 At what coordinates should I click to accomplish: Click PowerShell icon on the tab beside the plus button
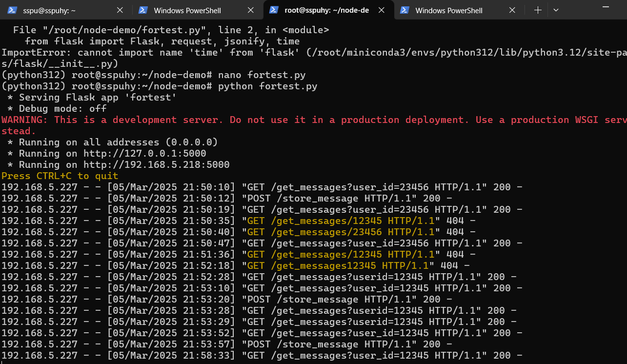(405, 10)
